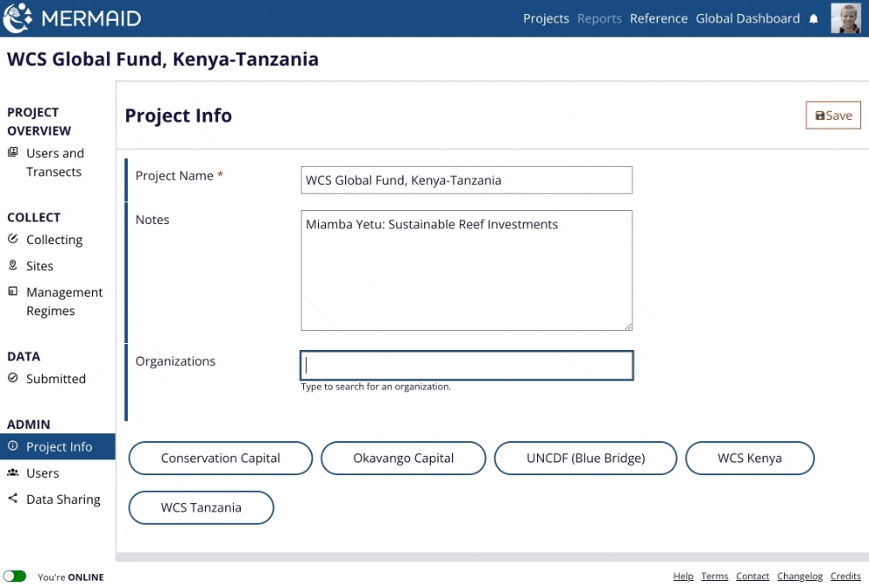Viewport: 869px width, 588px height.
Task: Click the Users and Transects icon
Action: (x=13, y=152)
